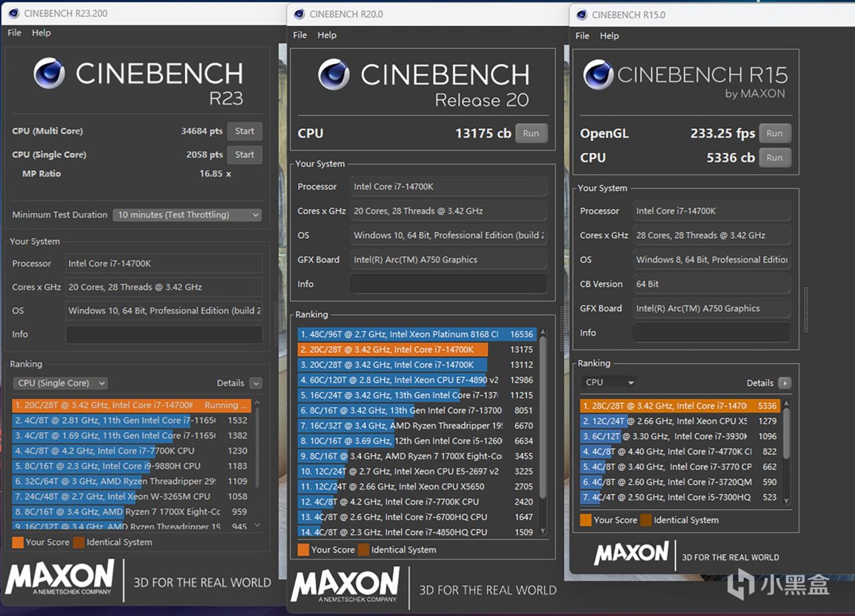Image resolution: width=855 pixels, height=616 pixels.
Task: Click the orange Your Score swatch in R23
Action: [x=18, y=543]
